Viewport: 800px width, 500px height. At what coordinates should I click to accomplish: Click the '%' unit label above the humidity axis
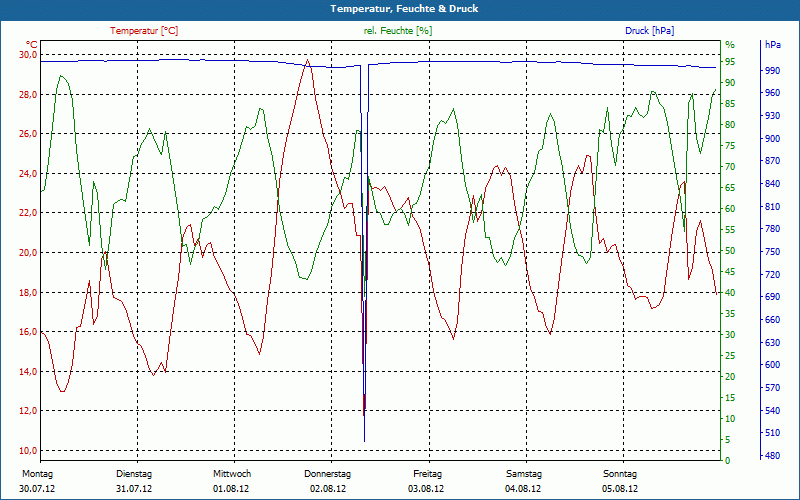tap(730, 45)
